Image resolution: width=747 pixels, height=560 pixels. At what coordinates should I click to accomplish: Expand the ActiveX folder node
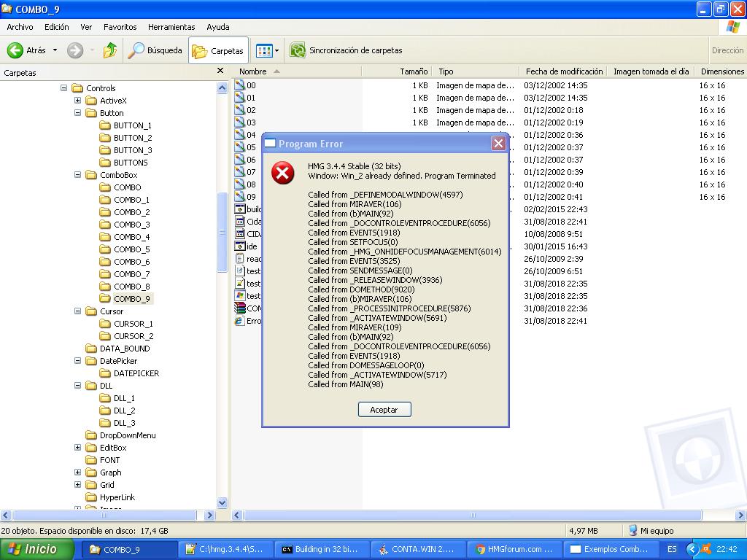point(77,100)
